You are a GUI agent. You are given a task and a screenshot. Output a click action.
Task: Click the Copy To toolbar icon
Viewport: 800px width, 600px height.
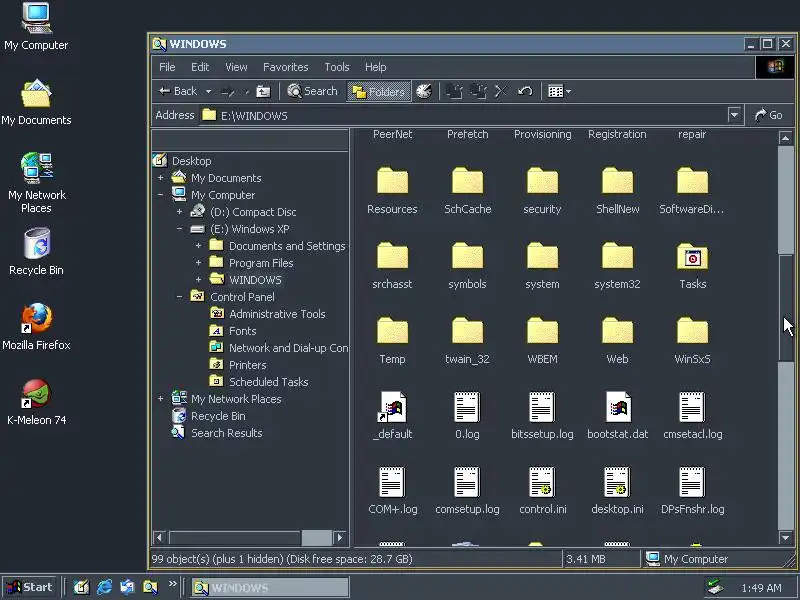tap(478, 91)
